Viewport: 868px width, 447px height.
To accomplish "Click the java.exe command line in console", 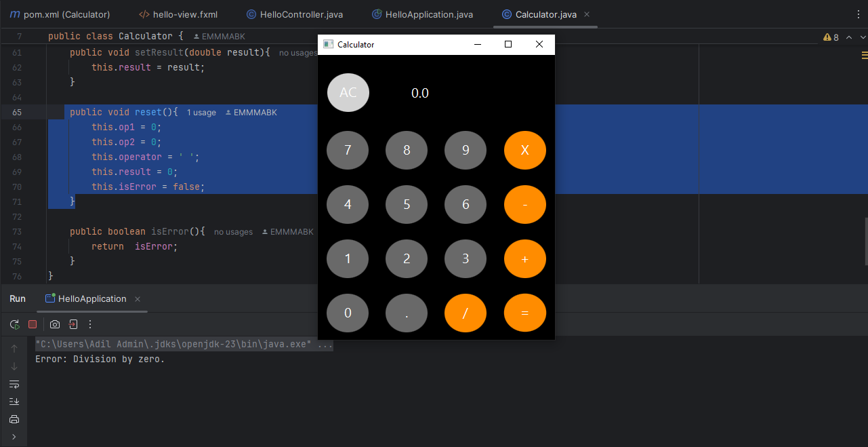I will coord(184,345).
